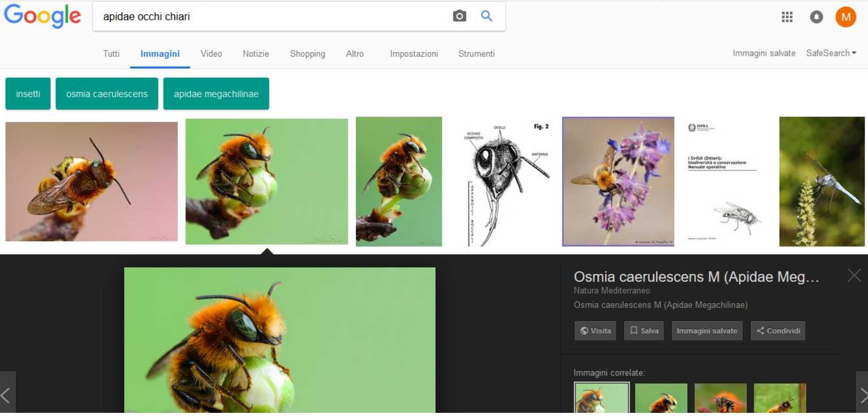Image resolution: width=868 pixels, height=416 pixels.
Task: Open narrow bee on green background thumbnail
Action: pos(399,181)
